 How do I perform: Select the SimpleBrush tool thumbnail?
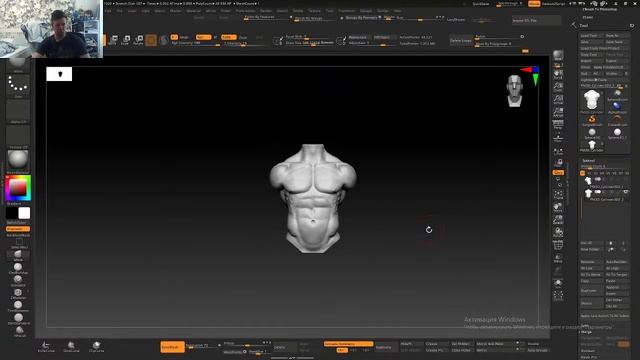[x=592, y=121]
